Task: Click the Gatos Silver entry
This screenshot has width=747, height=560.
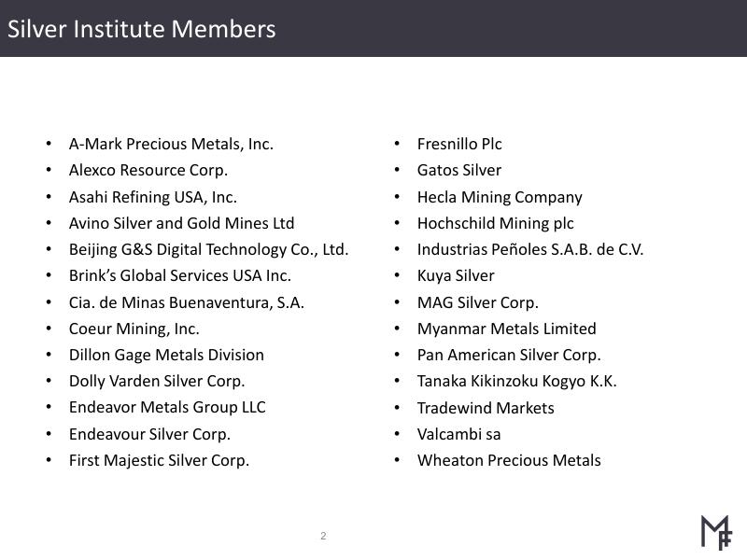Action: coord(459,170)
